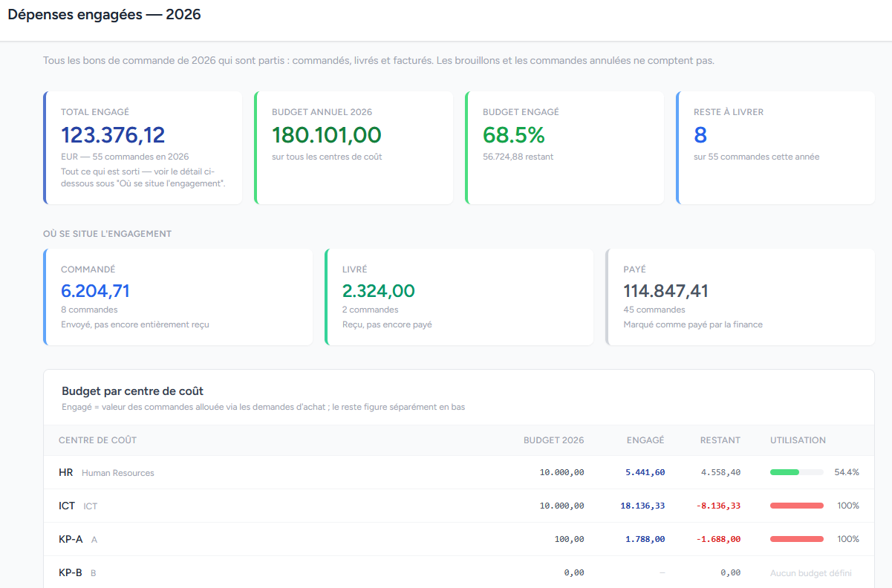Click the page title Dépenses engagées — 2026
The image size is (892, 588).
point(104,14)
